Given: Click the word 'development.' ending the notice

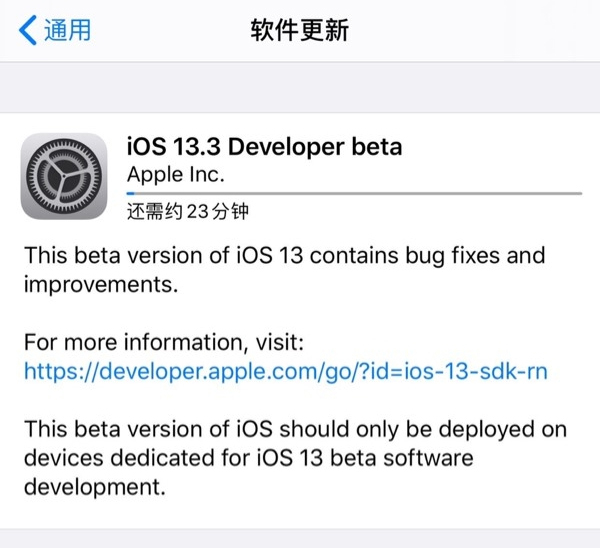Looking at the screenshot, I should coord(93,488).
